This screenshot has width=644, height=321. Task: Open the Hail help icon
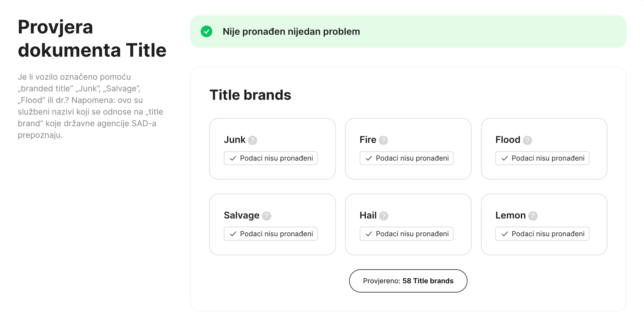tap(384, 216)
